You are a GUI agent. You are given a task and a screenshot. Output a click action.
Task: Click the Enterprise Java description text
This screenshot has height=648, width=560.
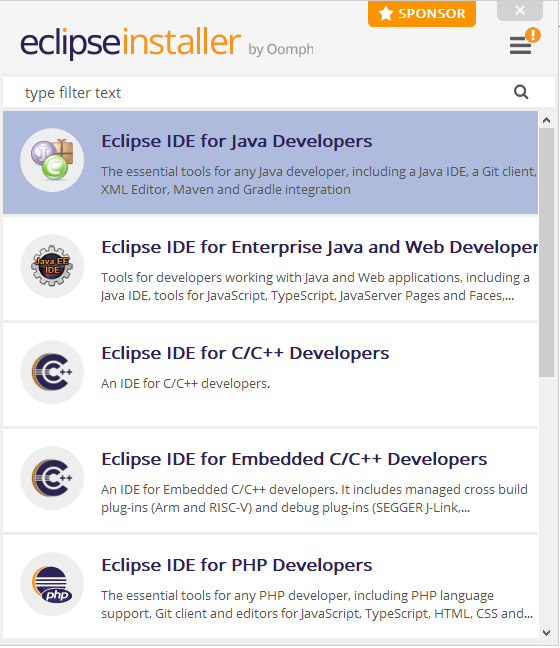click(x=315, y=286)
